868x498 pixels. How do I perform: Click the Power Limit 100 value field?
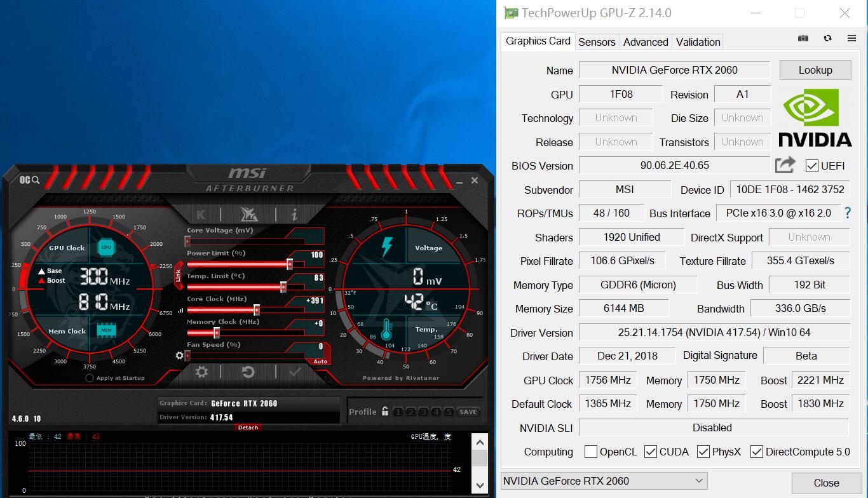point(316,255)
